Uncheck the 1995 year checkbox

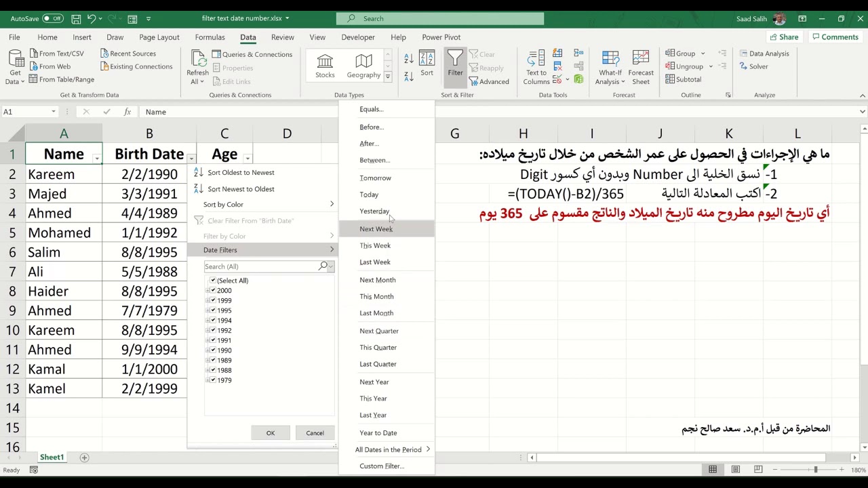point(213,310)
